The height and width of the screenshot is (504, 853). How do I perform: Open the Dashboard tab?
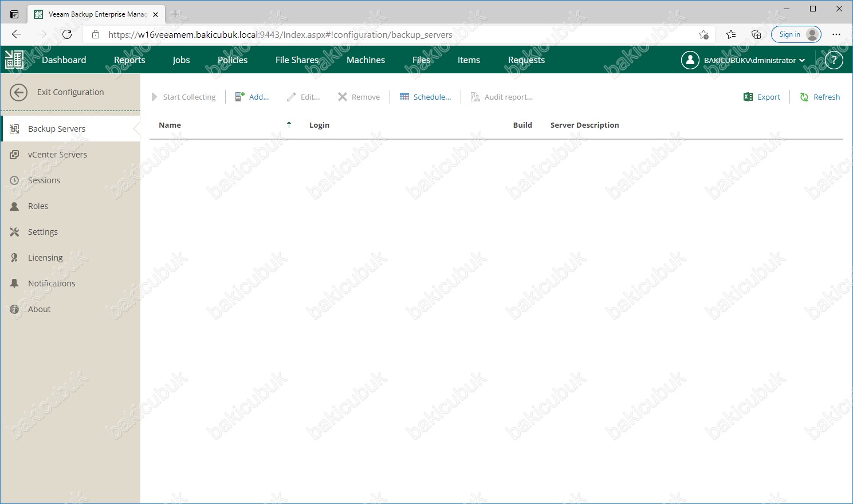[x=64, y=60]
